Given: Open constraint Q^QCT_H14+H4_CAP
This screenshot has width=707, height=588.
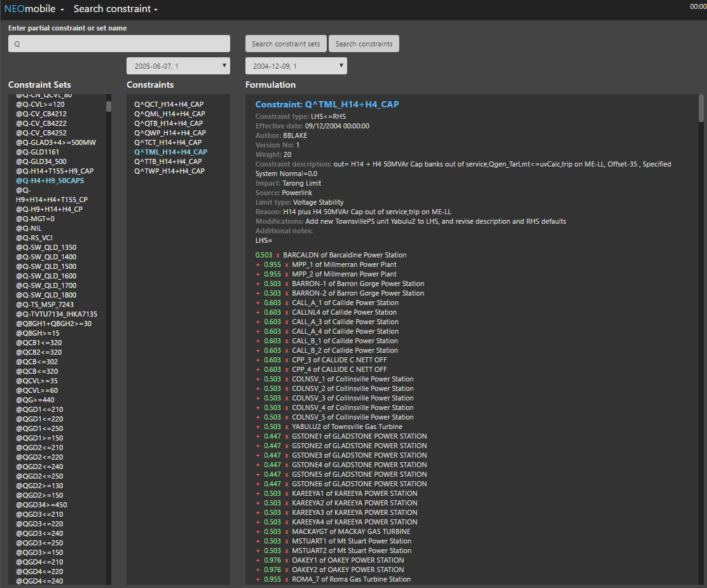Looking at the screenshot, I should (x=168, y=104).
